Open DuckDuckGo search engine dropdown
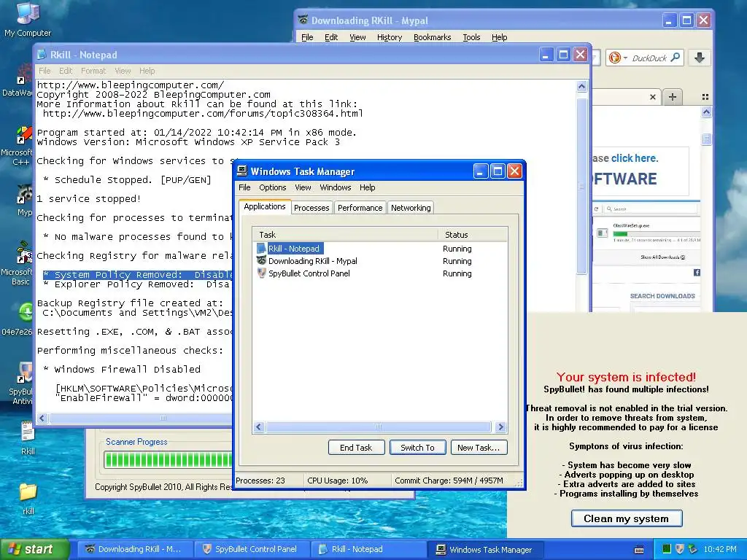The image size is (747, 560). tap(618, 58)
